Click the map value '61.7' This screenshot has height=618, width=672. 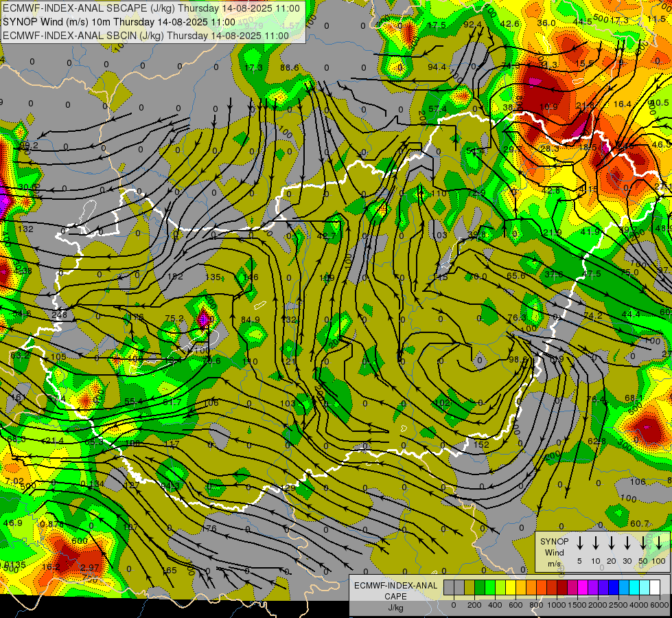(172, 402)
